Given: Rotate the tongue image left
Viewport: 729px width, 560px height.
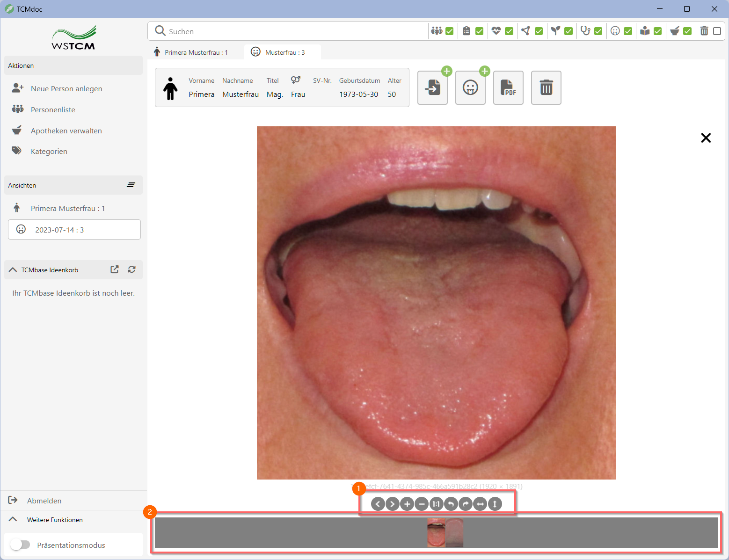Looking at the screenshot, I should pyautogui.click(x=451, y=504).
